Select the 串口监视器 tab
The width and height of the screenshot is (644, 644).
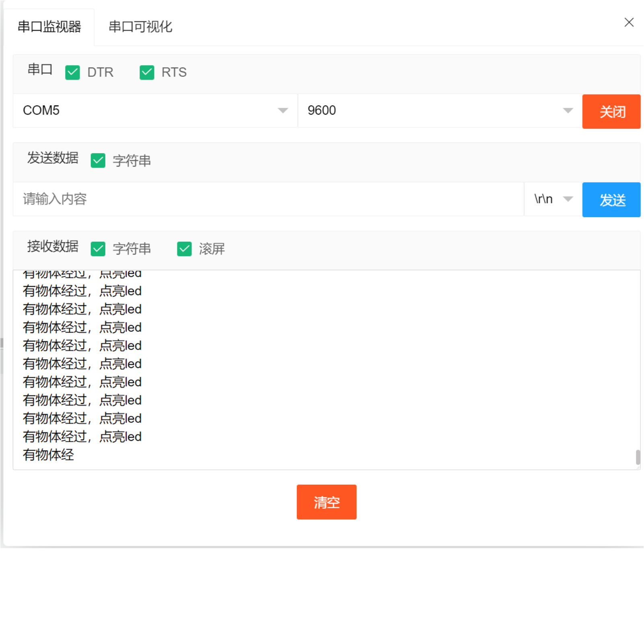click(x=49, y=27)
